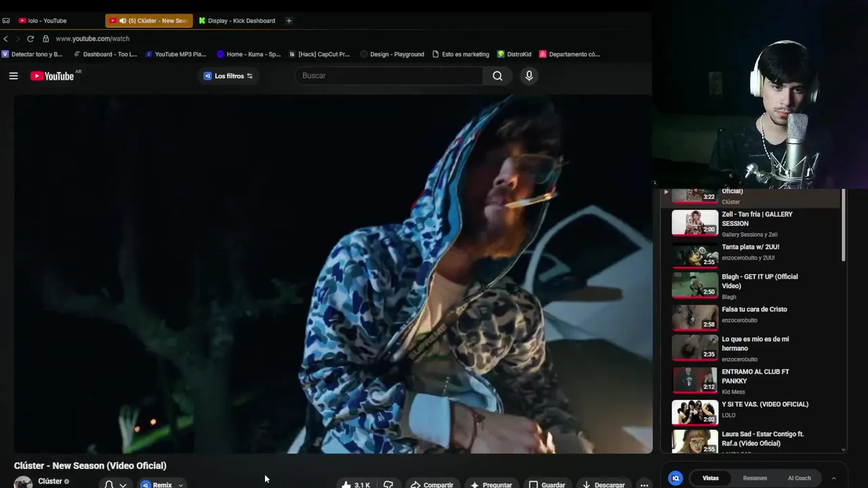The height and width of the screenshot is (488, 868).
Task: Go forward in browser history
Action: tap(18, 39)
